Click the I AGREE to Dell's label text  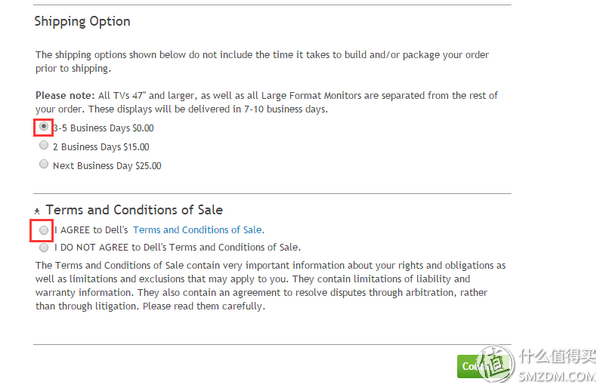(x=91, y=230)
